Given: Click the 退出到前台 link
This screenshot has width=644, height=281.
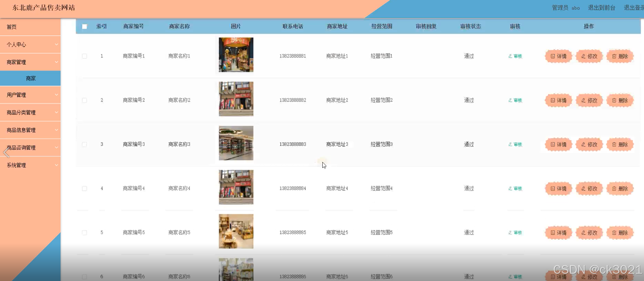Looking at the screenshot, I should [x=601, y=8].
